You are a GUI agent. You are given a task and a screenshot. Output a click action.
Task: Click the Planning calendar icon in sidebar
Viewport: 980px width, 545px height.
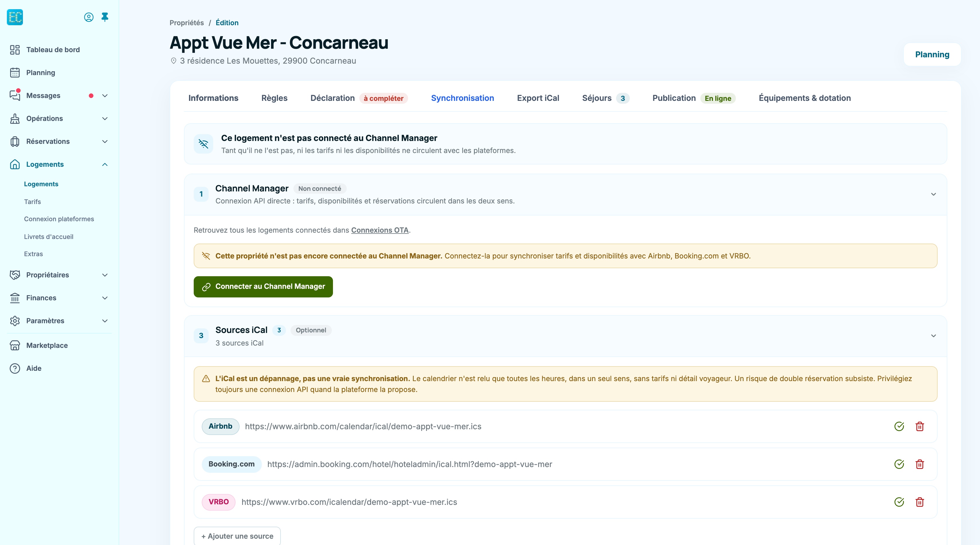click(x=15, y=73)
